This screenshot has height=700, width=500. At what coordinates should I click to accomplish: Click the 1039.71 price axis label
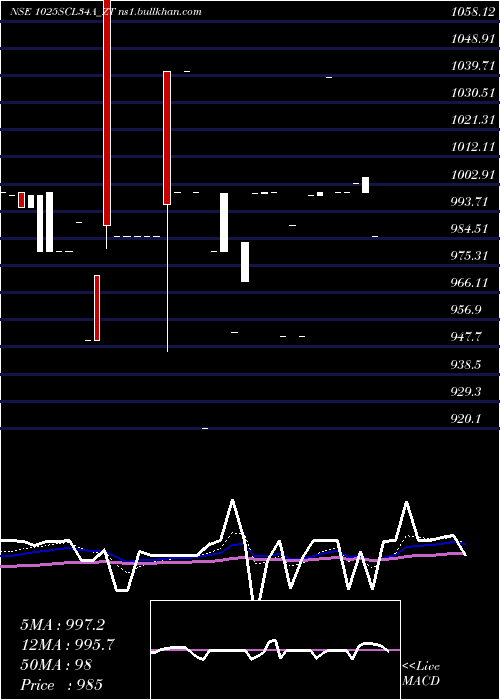[x=473, y=66]
